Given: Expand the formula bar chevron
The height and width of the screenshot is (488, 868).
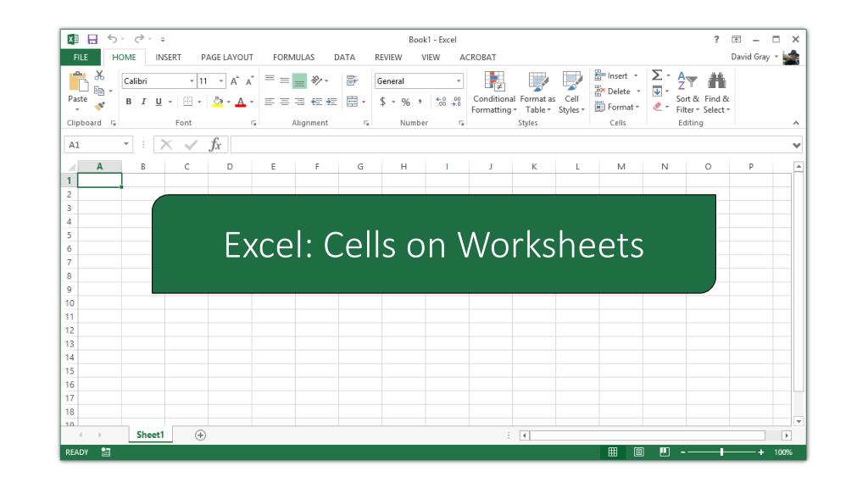Looking at the screenshot, I should tap(796, 145).
